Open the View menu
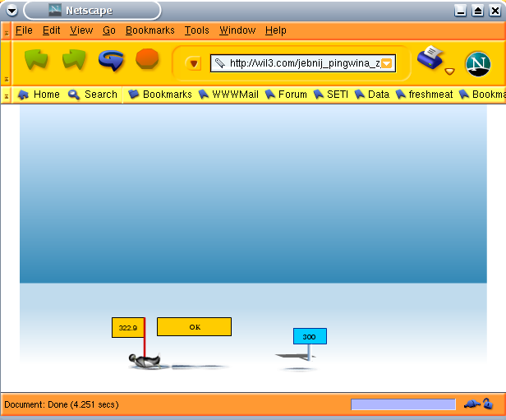 81,30
